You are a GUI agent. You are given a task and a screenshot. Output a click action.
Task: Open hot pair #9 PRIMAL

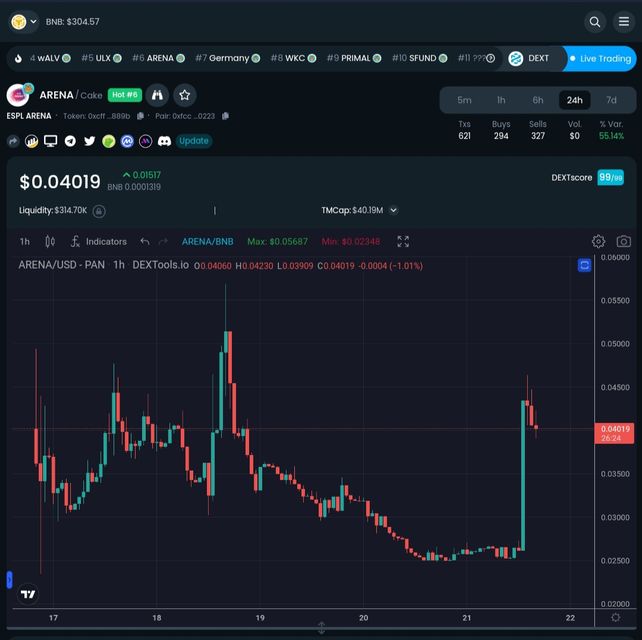coord(354,58)
